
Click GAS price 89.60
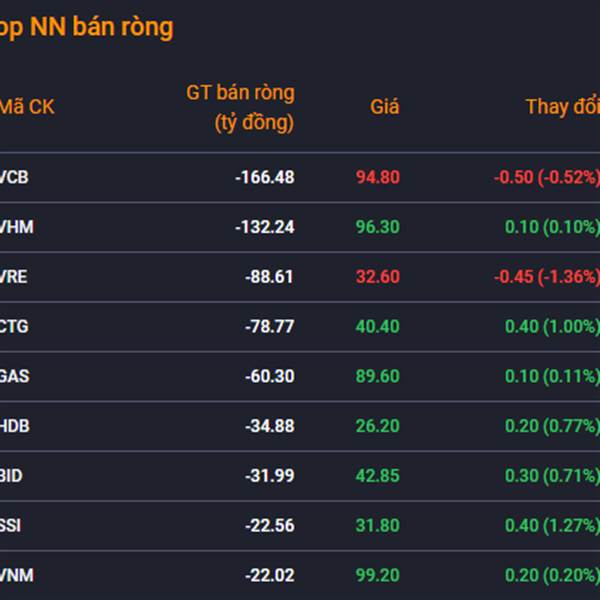378,376
